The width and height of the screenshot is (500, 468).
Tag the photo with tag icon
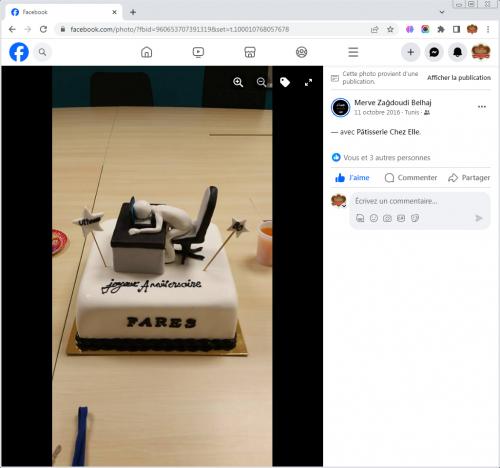tap(285, 82)
